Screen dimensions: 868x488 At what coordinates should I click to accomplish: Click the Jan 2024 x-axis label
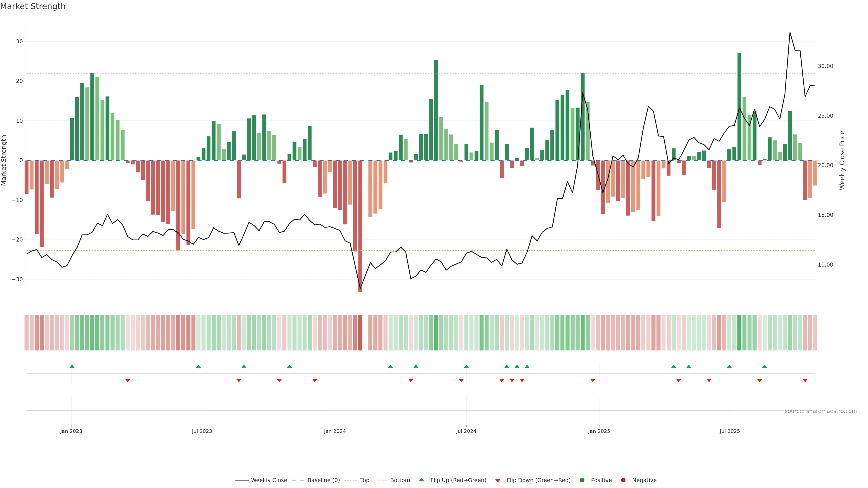tap(335, 431)
